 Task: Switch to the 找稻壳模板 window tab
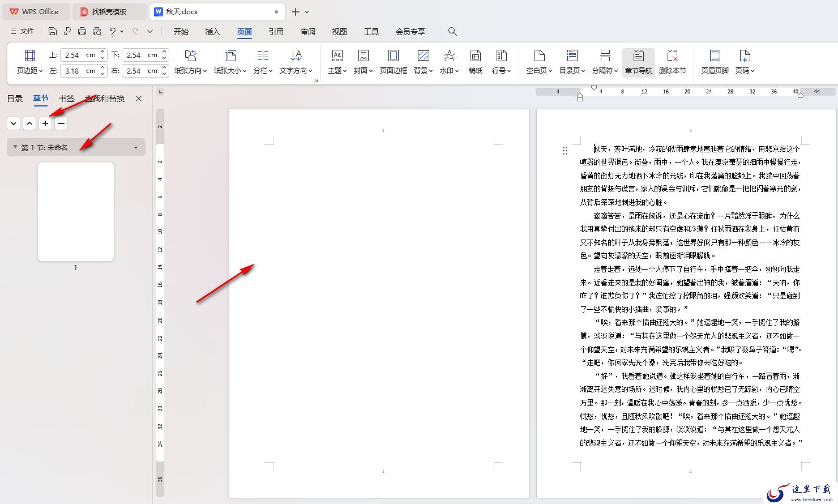click(x=110, y=11)
